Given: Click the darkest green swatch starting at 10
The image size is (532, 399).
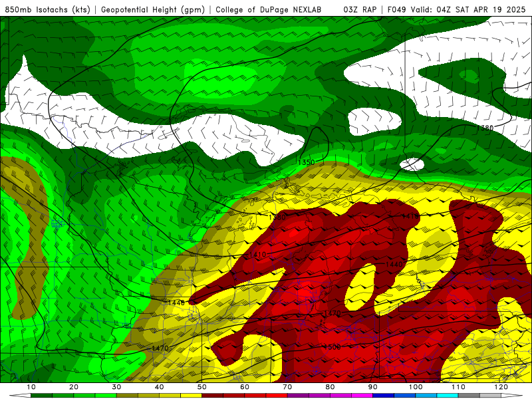Looking at the screenshot, I should [x=42, y=396].
